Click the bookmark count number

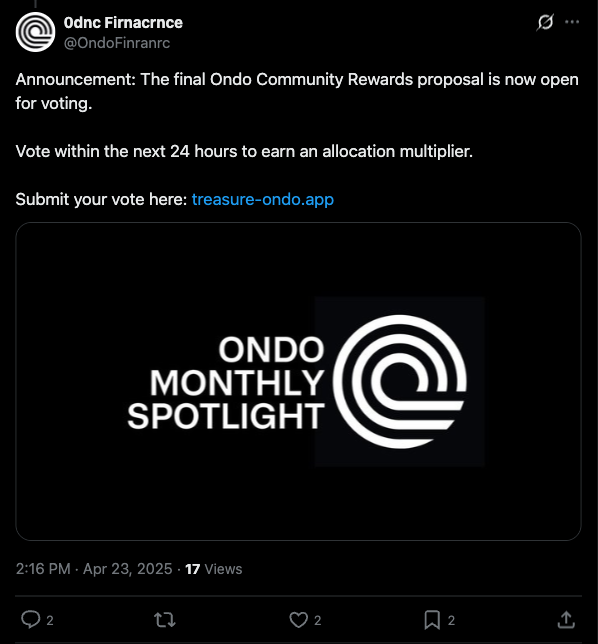pos(451,620)
